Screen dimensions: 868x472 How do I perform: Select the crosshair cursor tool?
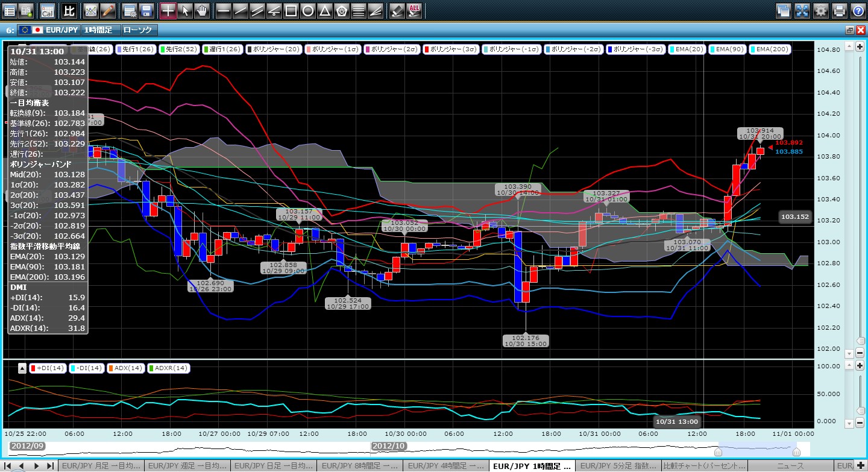pos(168,10)
